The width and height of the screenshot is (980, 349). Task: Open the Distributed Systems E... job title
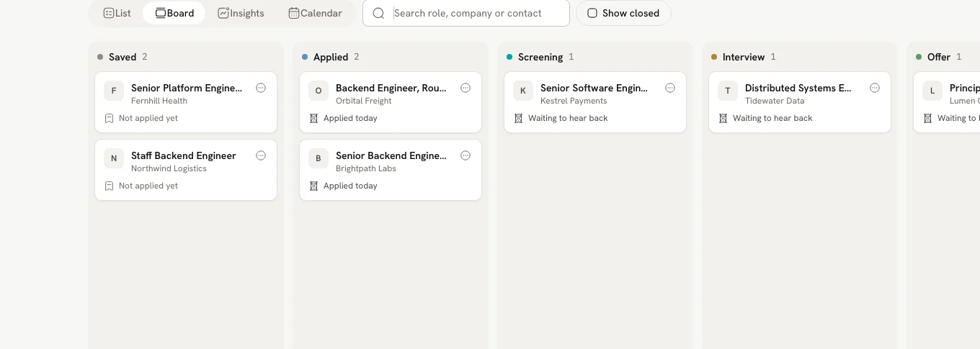click(x=798, y=88)
